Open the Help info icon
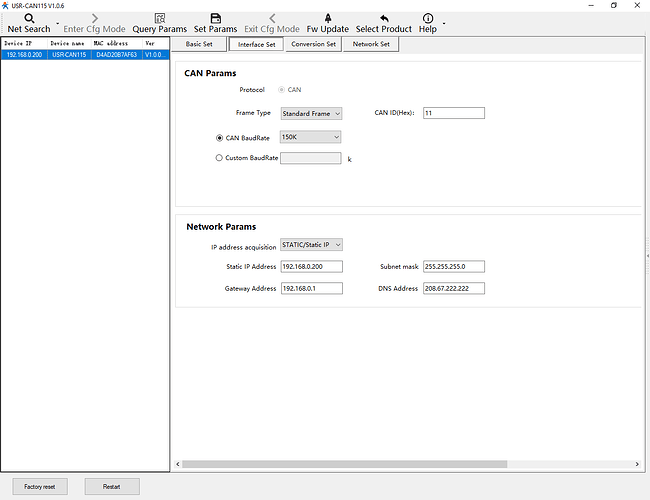Viewport: 650px width, 500px height. [428, 18]
